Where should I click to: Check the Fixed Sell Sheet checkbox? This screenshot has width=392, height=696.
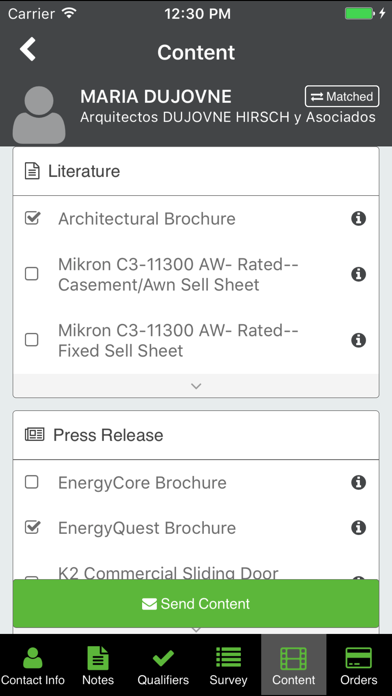(32, 340)
